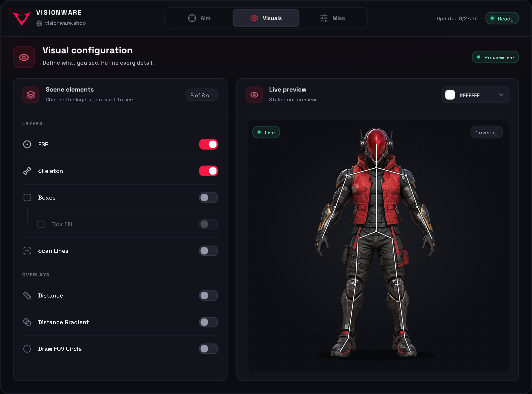Click the Live badge in the preview

coord(266,132)
